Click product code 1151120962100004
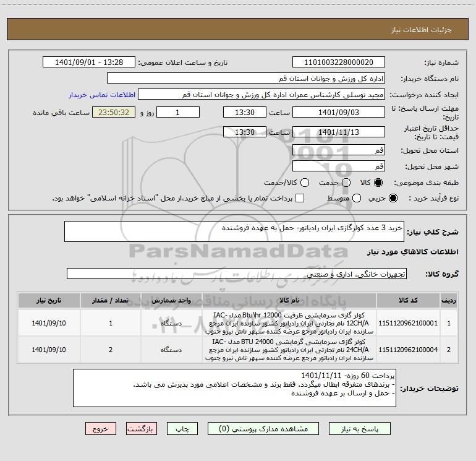The height and width of the screenshot is (461, 476). [408, 350]
